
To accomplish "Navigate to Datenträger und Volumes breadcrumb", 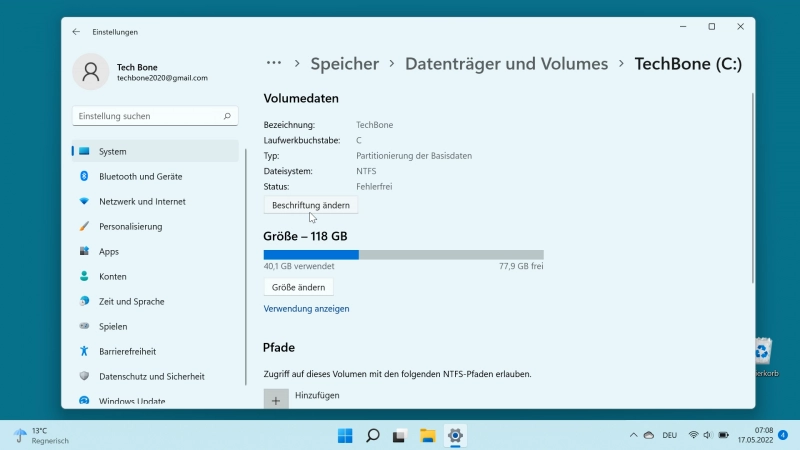I will (507, 64).
